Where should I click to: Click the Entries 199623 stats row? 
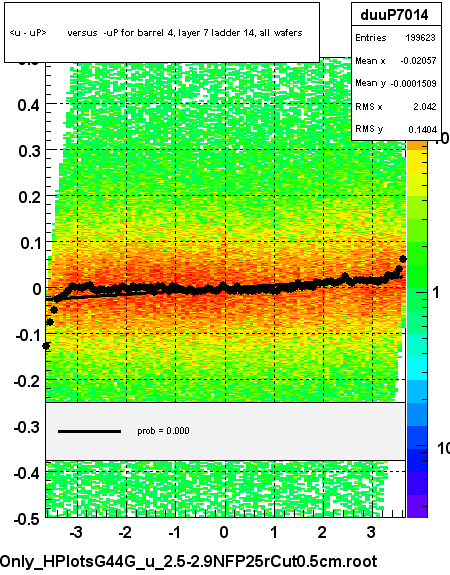coord(396,38)
